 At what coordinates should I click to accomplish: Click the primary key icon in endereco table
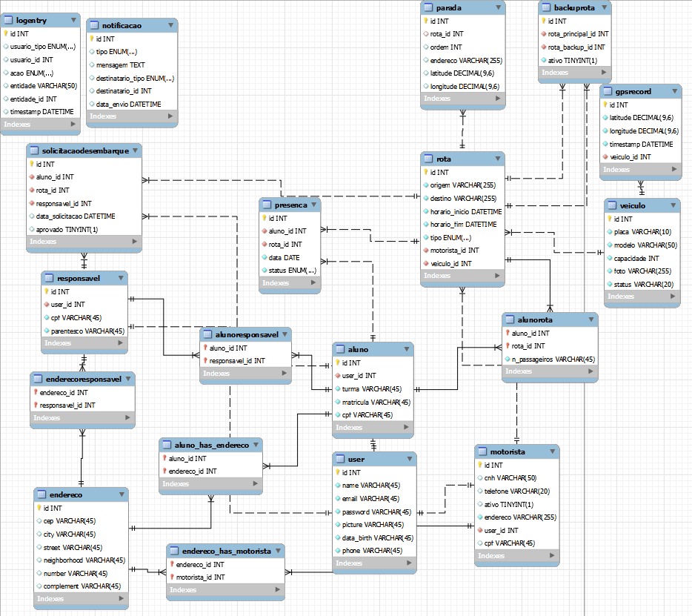click(38, 508)
